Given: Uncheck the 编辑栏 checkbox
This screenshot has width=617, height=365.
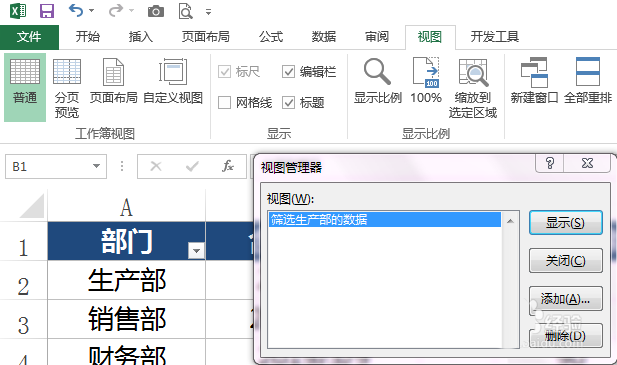Looking at the screenshot, I should click(288, 72).
